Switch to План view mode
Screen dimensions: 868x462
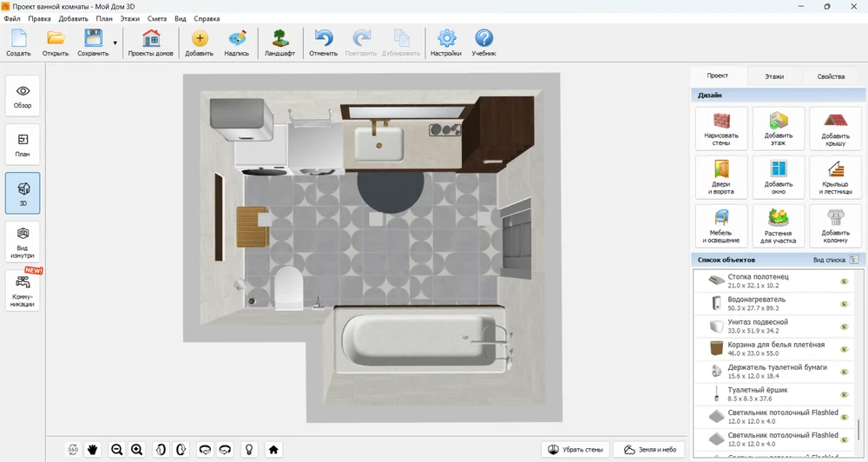23,144
